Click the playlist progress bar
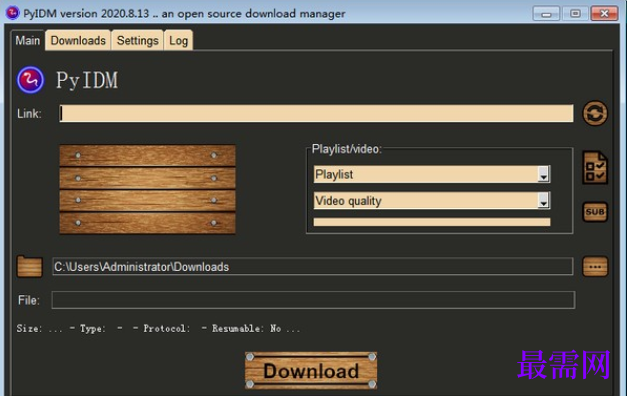Viewport: 629px width, 396px height. [432, 222]
